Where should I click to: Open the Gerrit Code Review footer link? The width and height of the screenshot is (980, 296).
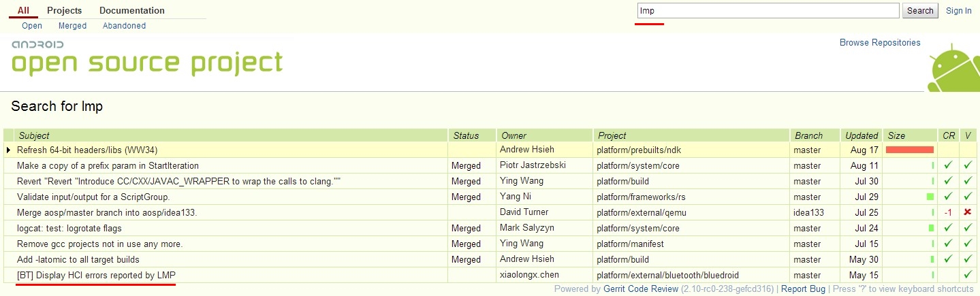point(641,289)
